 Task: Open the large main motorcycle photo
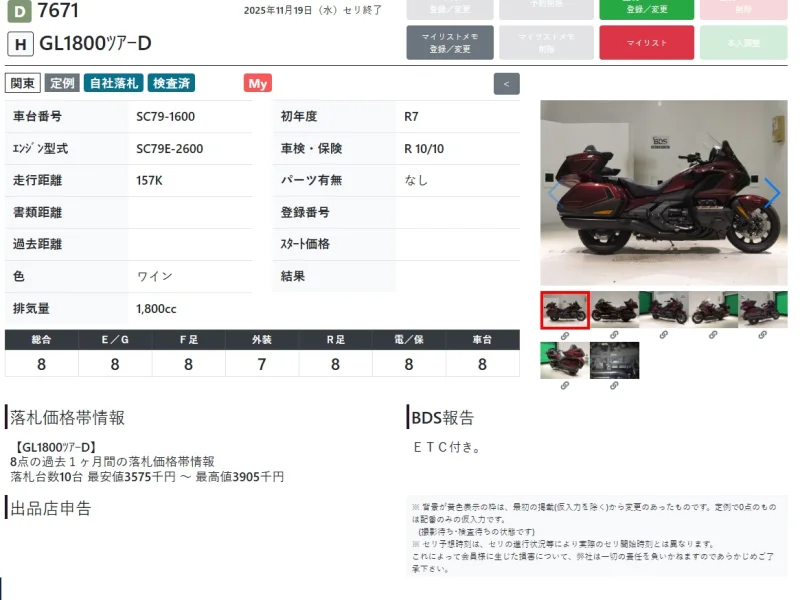[x=664, y=193]
